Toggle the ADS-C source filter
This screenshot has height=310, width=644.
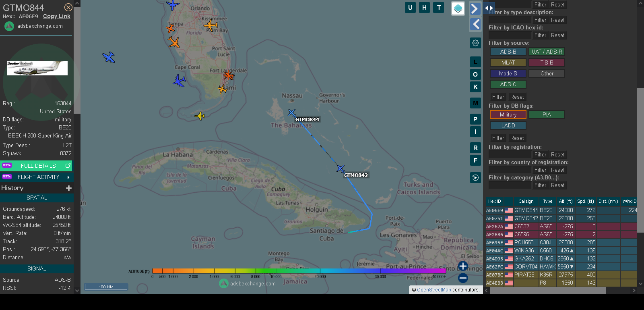508,84
